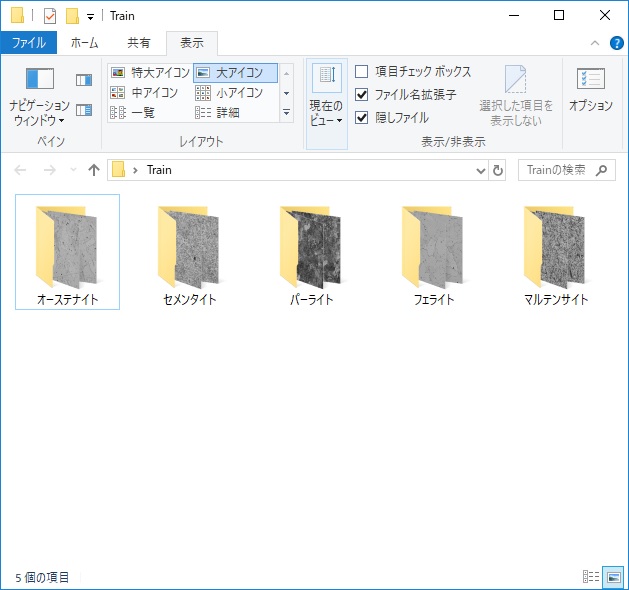
Task: Switch to 共有 ribbon tab
Action: [139, 43]
